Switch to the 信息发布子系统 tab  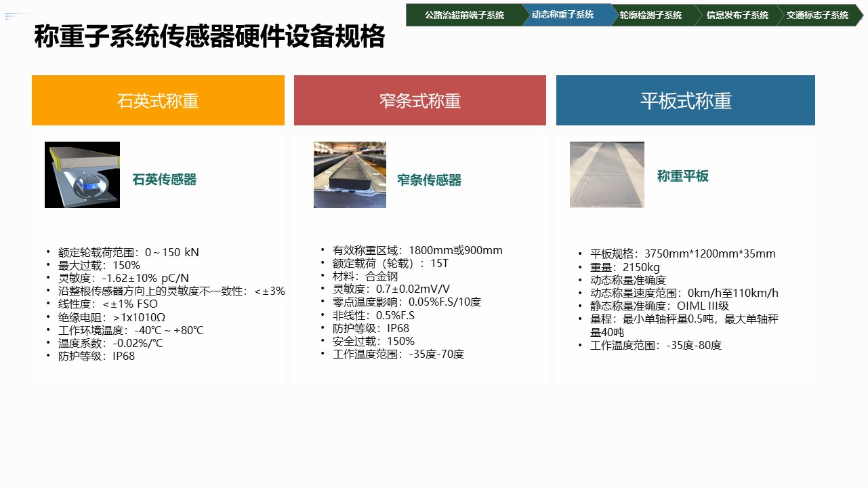pyautogui.click(x=737, y=15)
